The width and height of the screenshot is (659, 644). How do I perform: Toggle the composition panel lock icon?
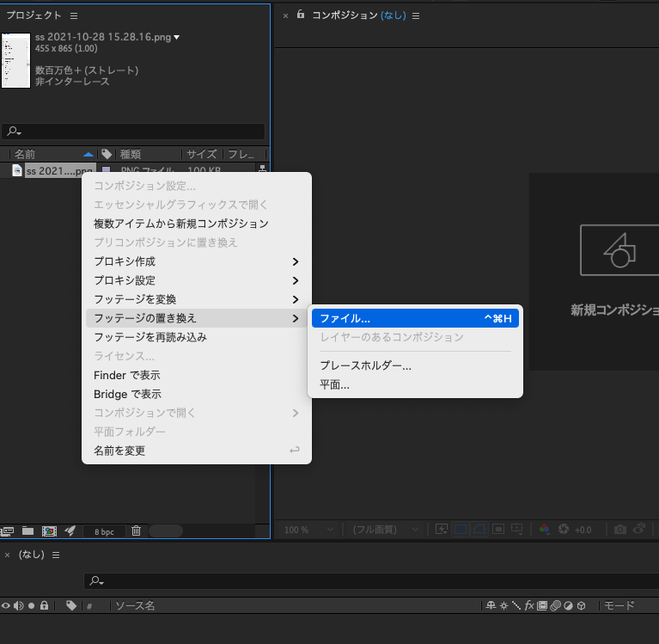click(x=301, y=15)
